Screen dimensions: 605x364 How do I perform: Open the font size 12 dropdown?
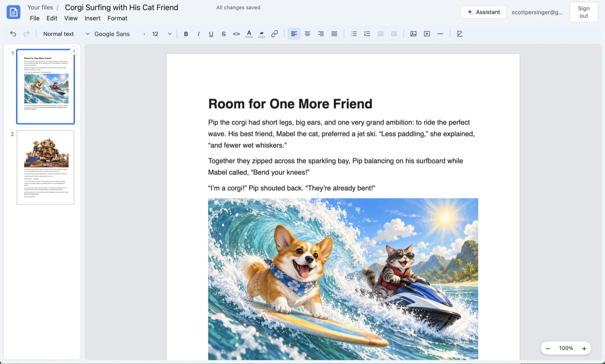coord(162,34)
